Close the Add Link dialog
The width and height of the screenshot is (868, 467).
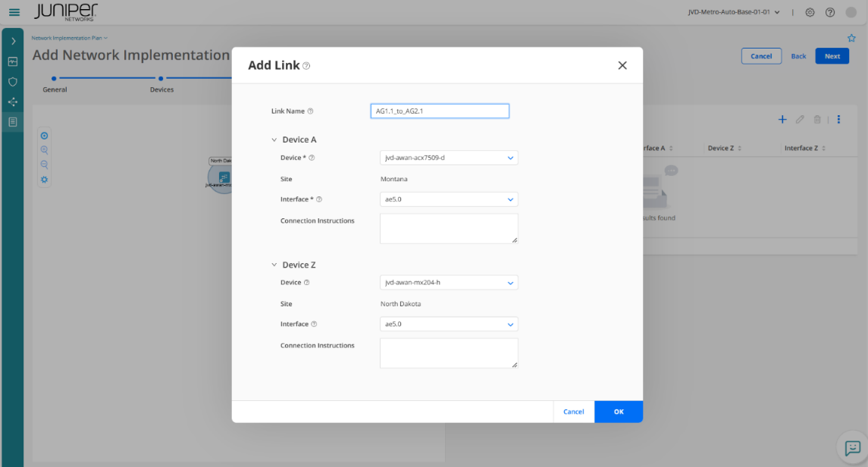click(622, 65)
